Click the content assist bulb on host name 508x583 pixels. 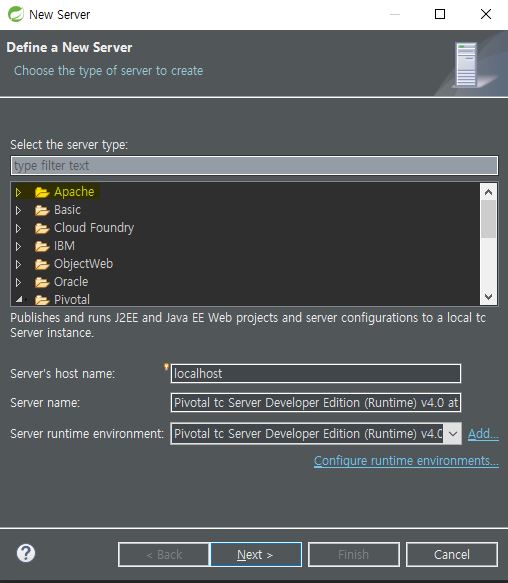[166, 367]
